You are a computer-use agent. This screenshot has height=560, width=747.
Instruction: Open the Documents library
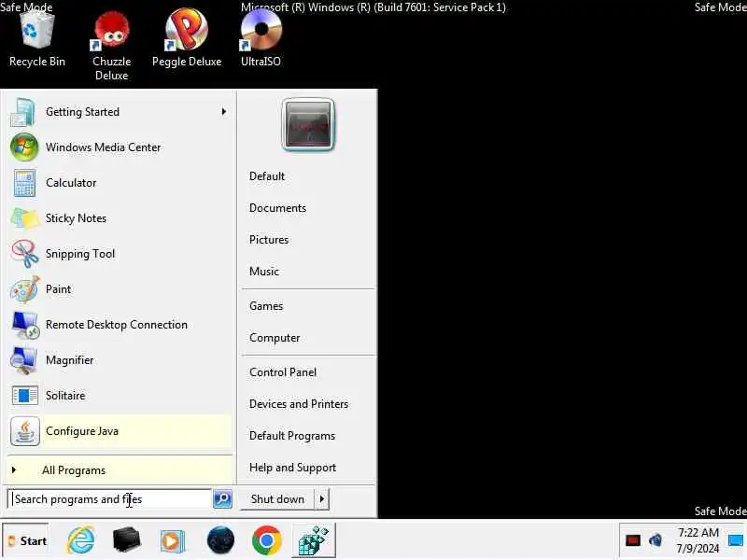[277, 208]
